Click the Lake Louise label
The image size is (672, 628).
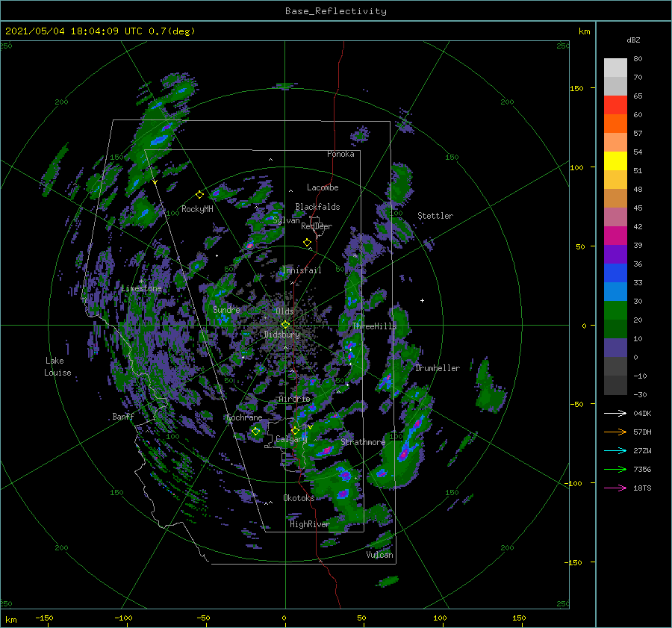click(x=57, y=367)
